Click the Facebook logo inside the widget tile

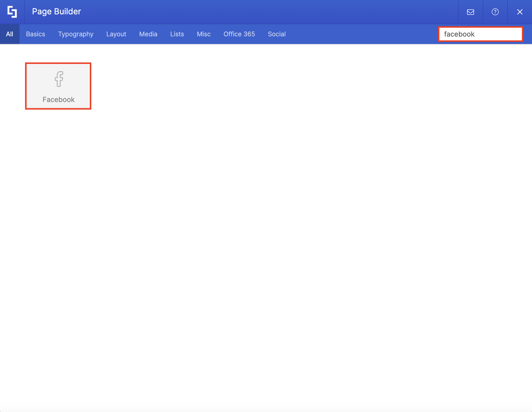[x=58, y=79]
